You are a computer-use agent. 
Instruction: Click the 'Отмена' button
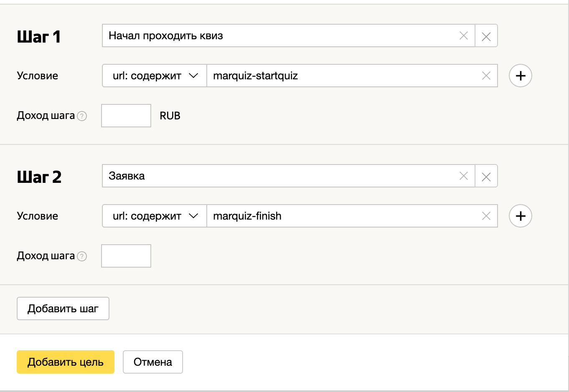[152, 362]
